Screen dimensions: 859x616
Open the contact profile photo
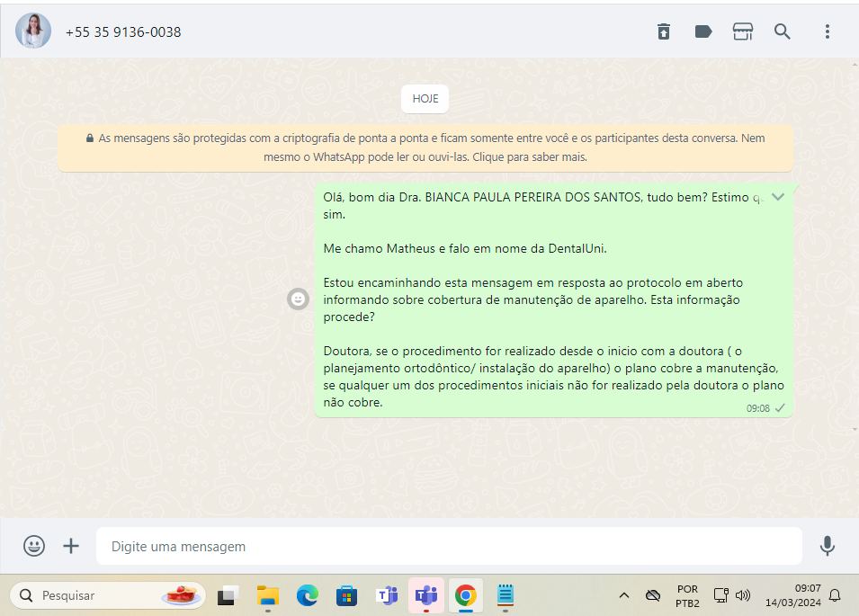(x=33, y=31)
